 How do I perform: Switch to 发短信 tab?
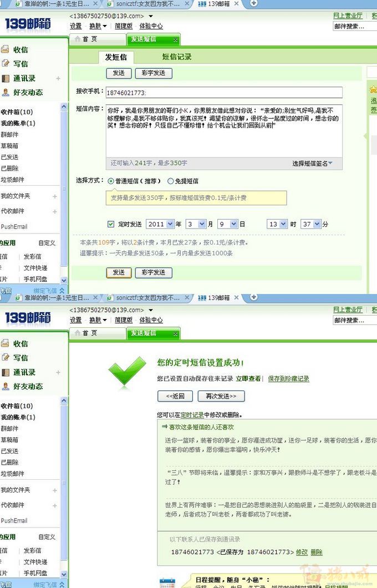pos(116,57)
